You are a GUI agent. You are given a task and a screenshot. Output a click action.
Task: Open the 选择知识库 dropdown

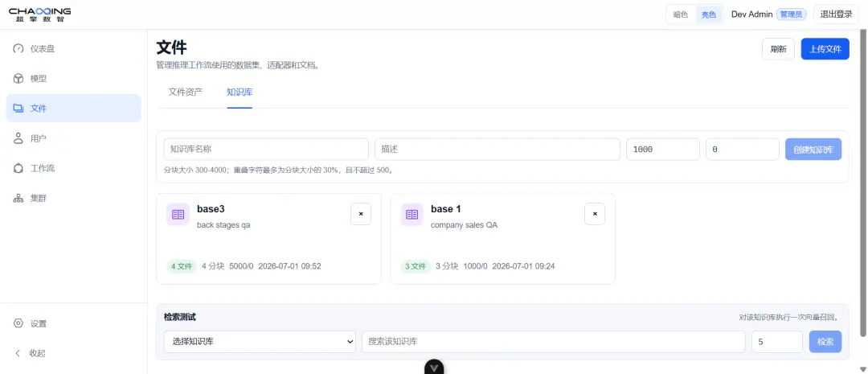[260, 342]
